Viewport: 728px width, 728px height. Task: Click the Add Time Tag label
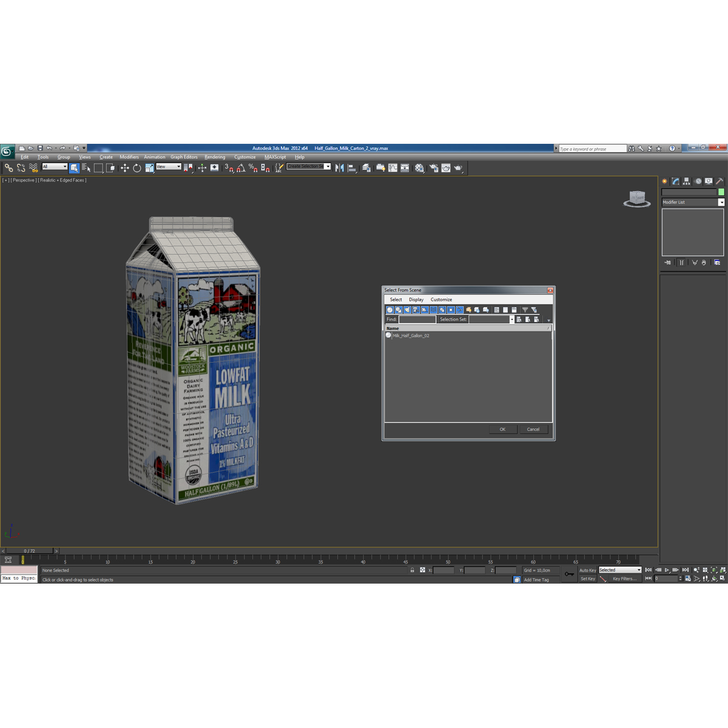(536, 580)
